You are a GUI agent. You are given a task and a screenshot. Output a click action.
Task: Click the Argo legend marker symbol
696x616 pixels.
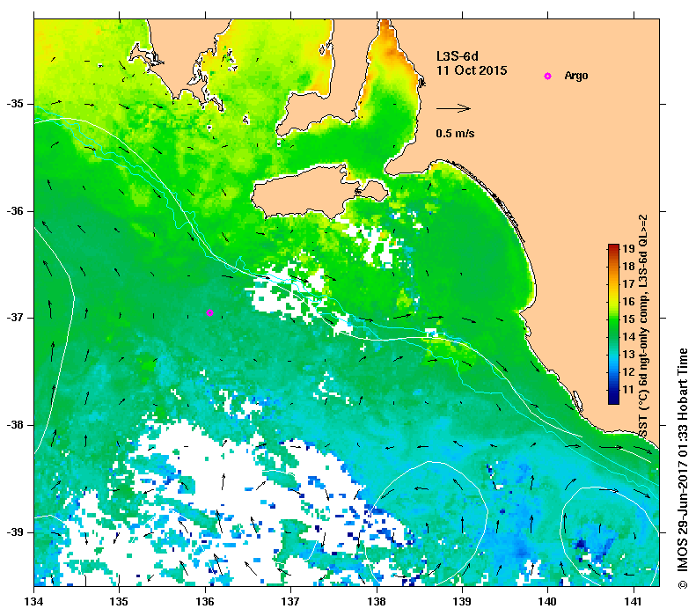click(548, 77)
